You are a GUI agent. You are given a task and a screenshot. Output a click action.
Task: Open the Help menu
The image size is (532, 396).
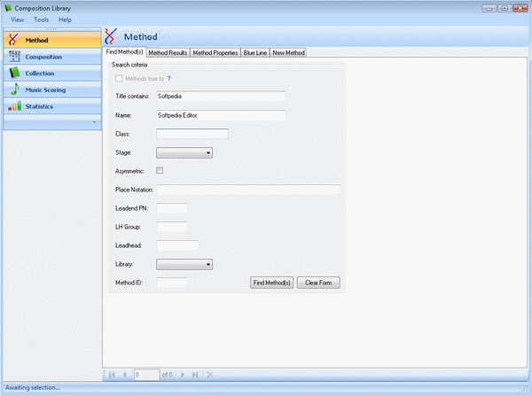65,19
